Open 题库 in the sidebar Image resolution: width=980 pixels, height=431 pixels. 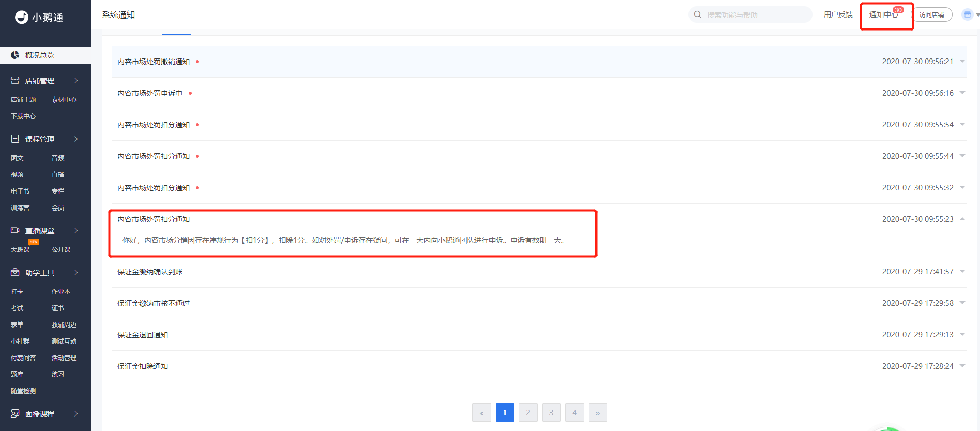click(x=17, y=375)
